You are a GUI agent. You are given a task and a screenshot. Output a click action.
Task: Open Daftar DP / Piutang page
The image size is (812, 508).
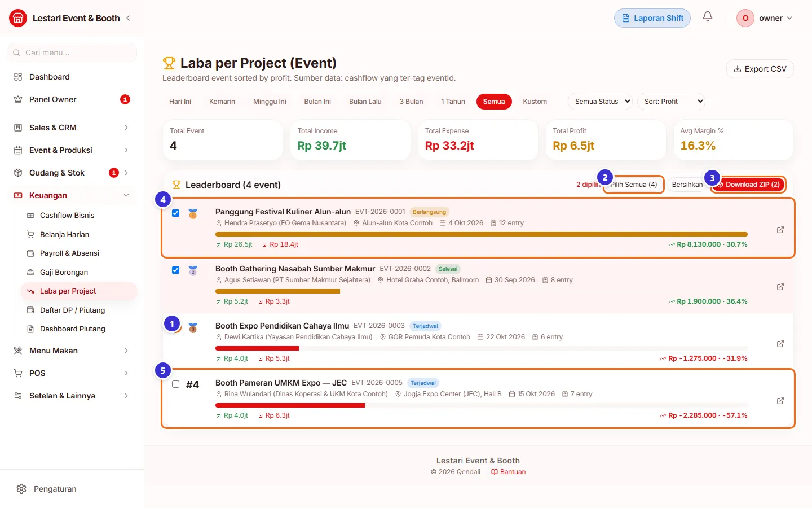click(79, 310)
